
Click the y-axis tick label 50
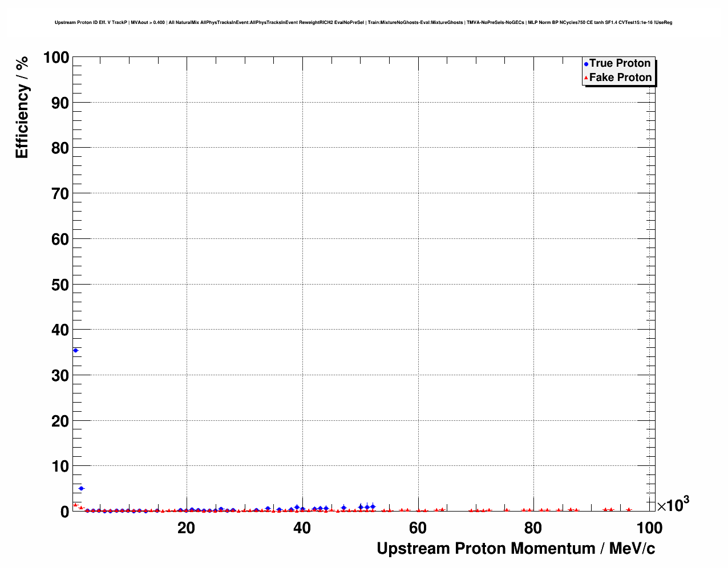click(59, 285)
